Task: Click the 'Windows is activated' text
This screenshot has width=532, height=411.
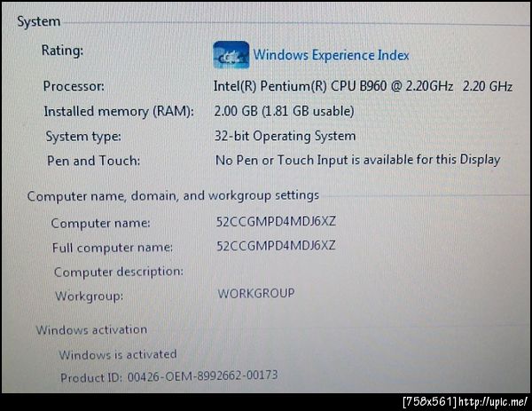Action: 118,354
